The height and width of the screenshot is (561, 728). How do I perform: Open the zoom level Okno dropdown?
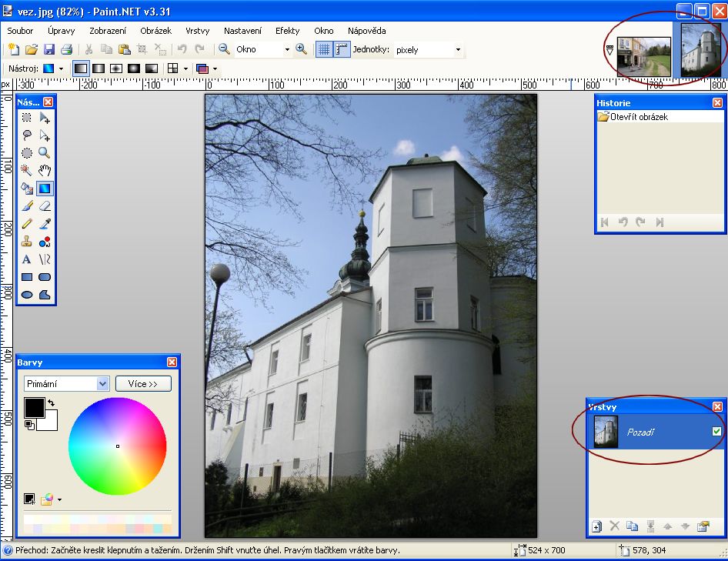[x=287, y=50]
